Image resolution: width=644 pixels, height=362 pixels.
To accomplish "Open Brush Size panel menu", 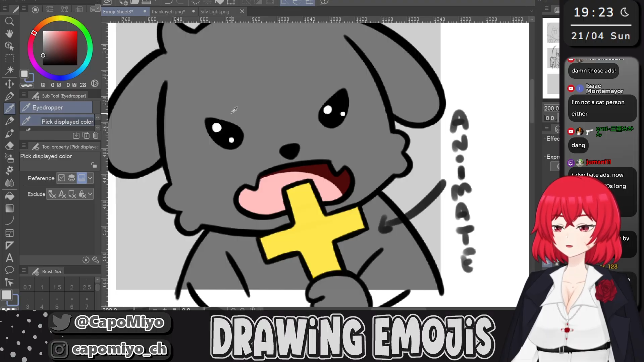I will pyautogui.click(x=24, y=270).
